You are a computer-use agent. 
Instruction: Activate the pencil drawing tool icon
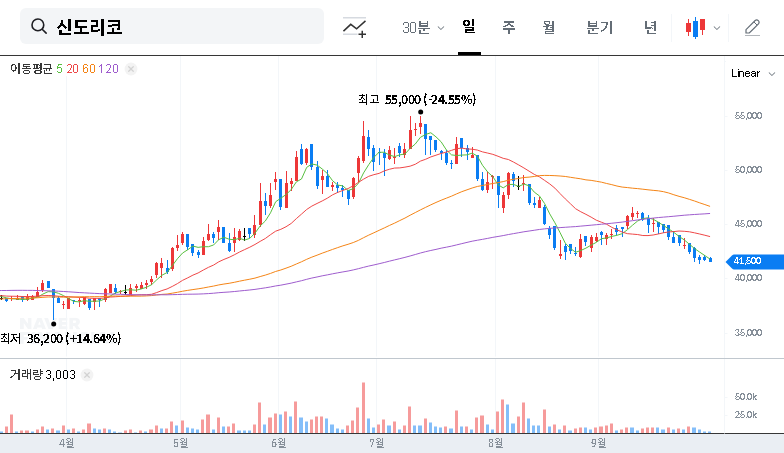coord(752,28)
